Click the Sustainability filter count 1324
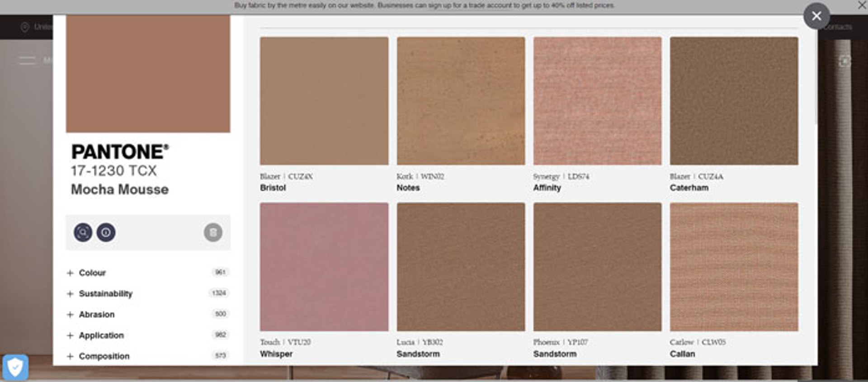 (x=219, y=293)
